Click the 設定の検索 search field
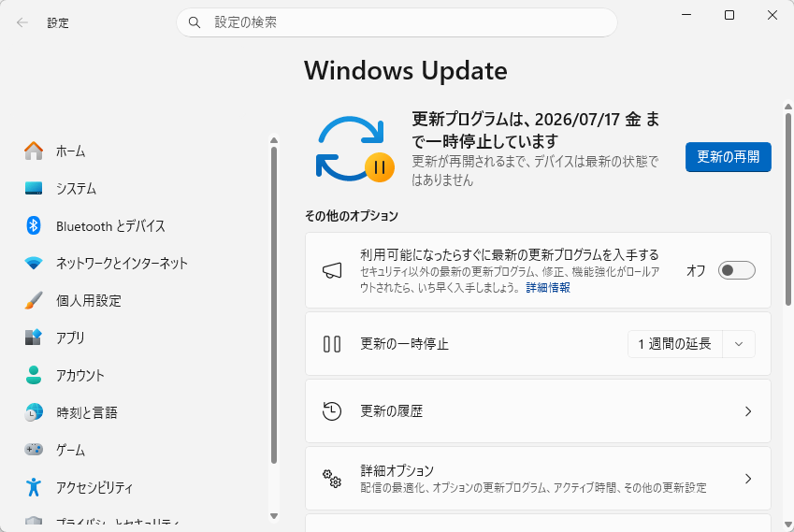Image resolution: width=794 pixels, height=532 pixels. (397, 22)
